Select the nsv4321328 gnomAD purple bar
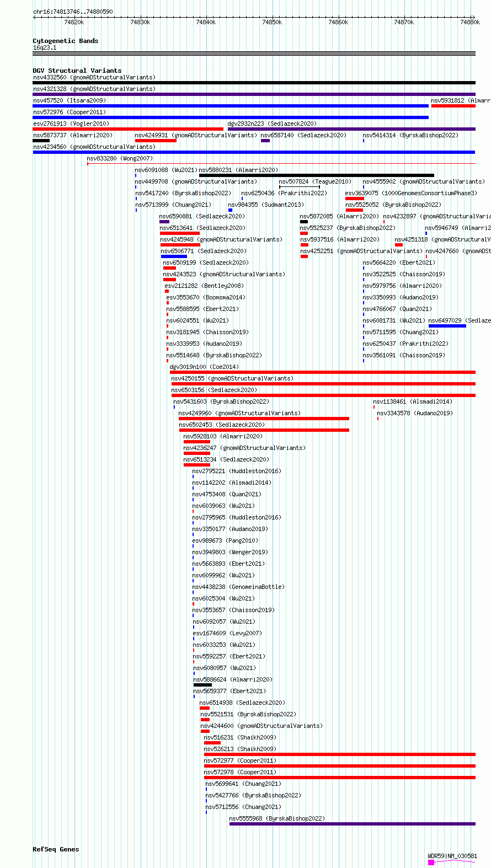The width and height of the screenshot is (491, 868). (x=254, y=94)
